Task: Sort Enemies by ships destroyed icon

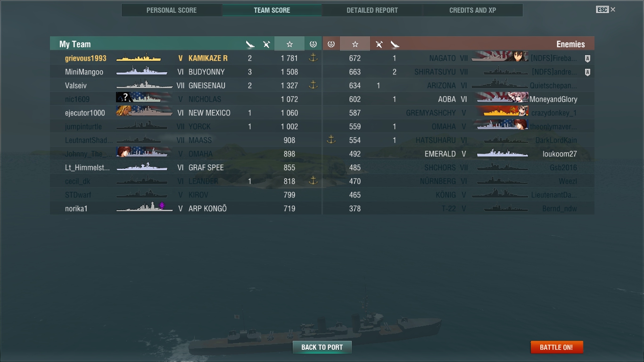Action: (395, 44)
